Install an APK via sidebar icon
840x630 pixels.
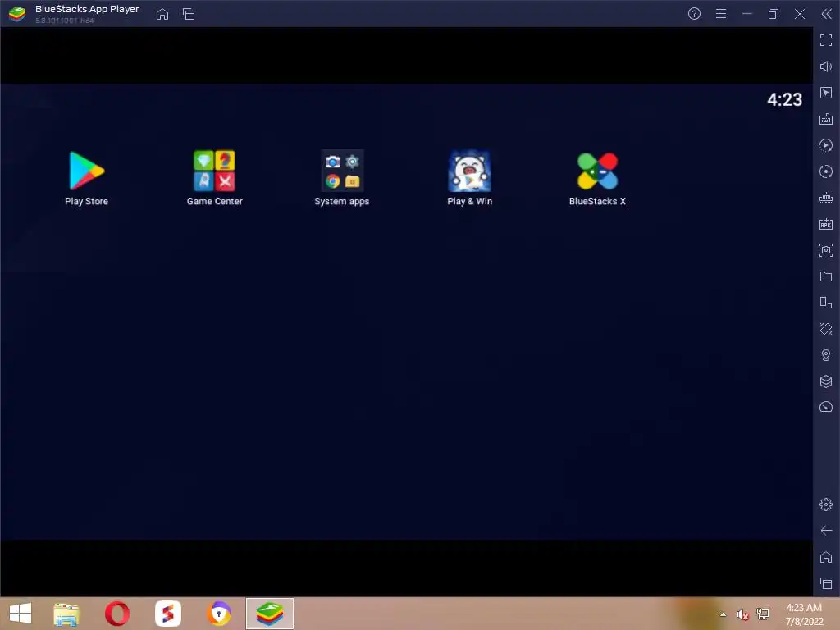[826, 224]
